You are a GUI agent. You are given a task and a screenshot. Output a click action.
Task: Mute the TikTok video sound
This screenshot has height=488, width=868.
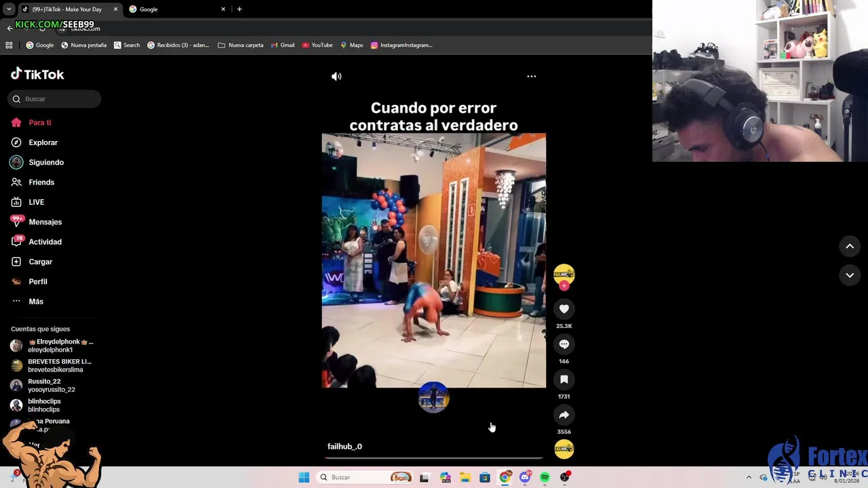(x=336, y=77)
